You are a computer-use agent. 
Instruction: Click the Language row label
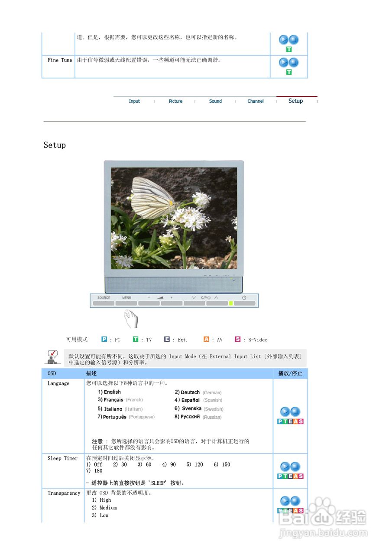[58, 383]
